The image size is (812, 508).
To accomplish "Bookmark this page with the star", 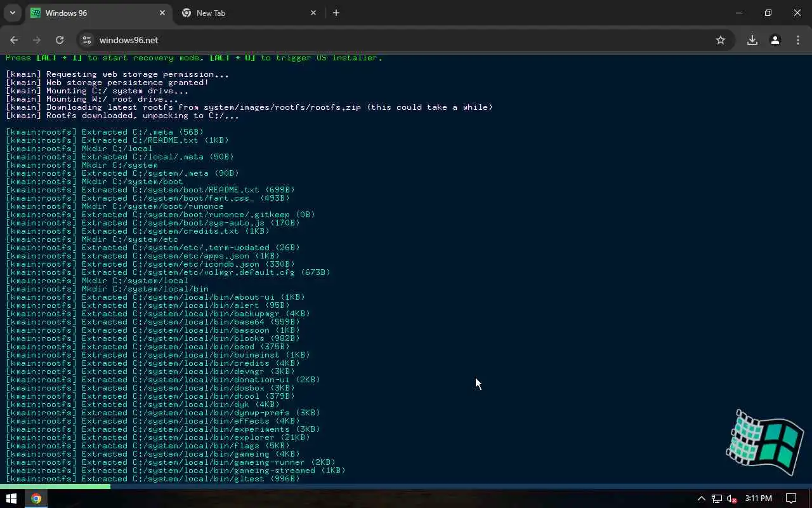I will click(x=721, y=40).
